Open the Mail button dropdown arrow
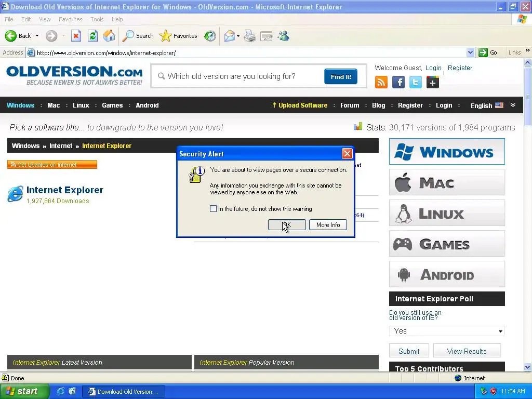The height and width of the screenshot is (399, 532). coord(238,36)
